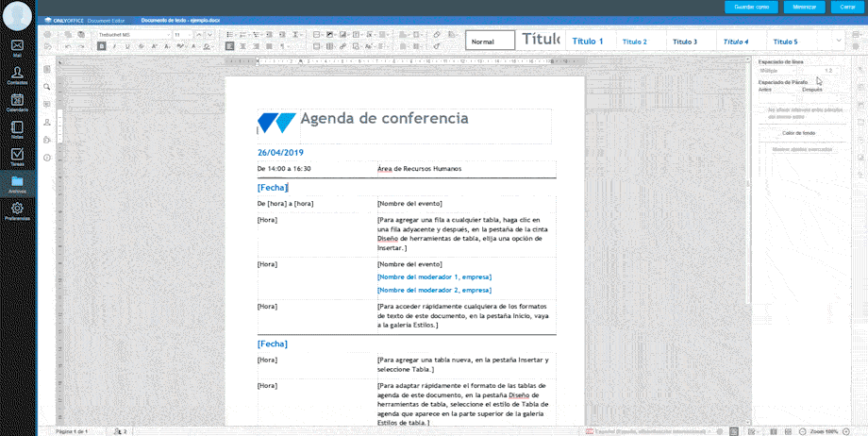Toggle align left button
The width and height of the screenshot is (868, 436).
coord(229,46)
